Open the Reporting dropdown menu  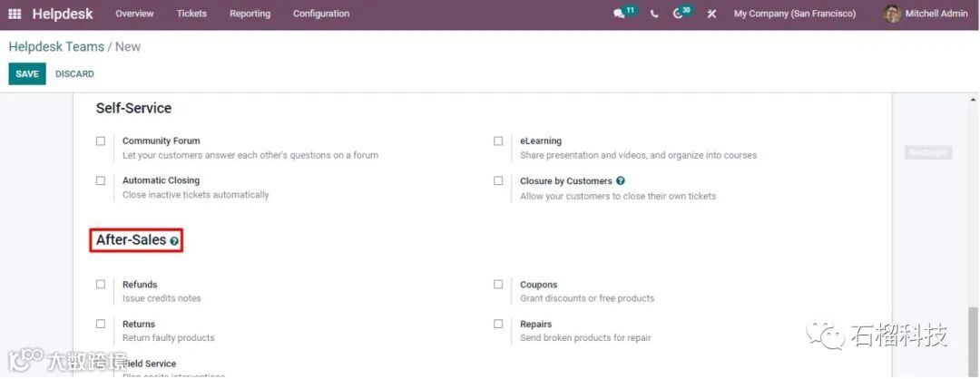click(x=250, y=14)
